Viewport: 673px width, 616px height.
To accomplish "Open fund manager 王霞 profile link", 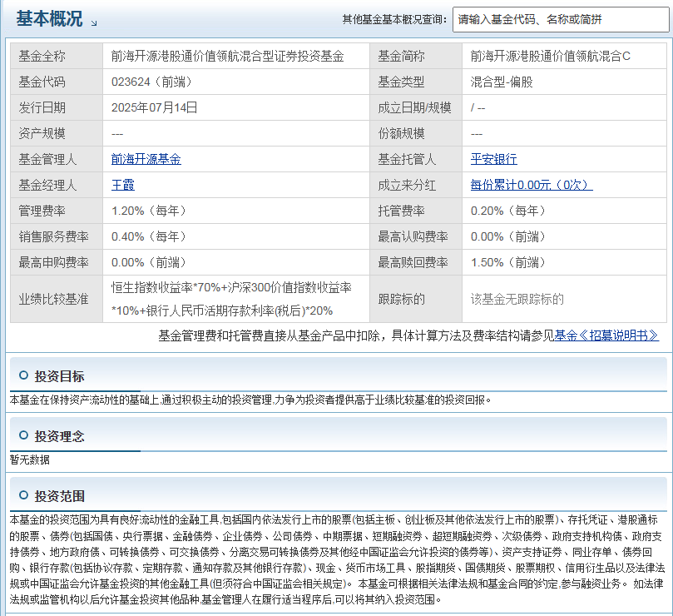I will pos(123,185).
